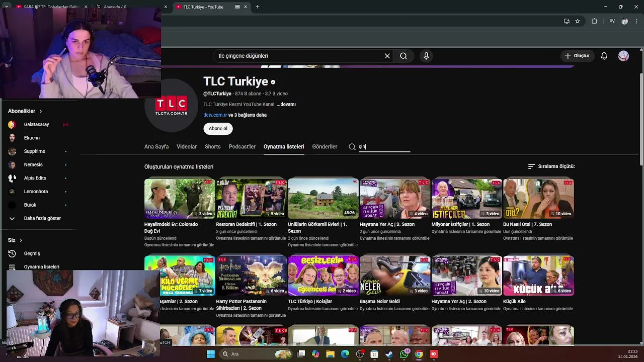Viewport: 644px width, 362px height.
Task: Switch to the Ana Sayfa channel tab
Action: point(156,147)
